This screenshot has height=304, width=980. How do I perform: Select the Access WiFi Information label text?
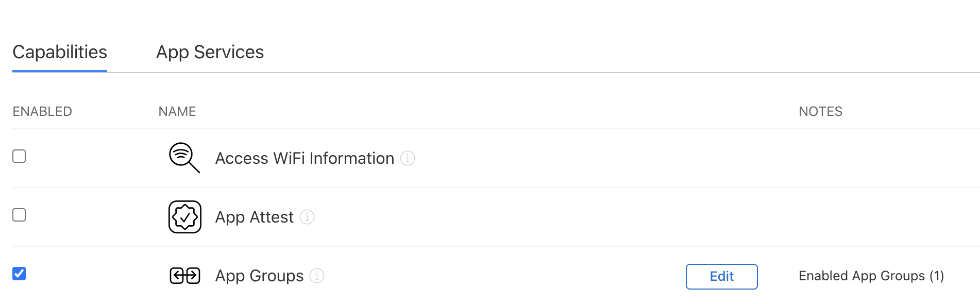305,158
